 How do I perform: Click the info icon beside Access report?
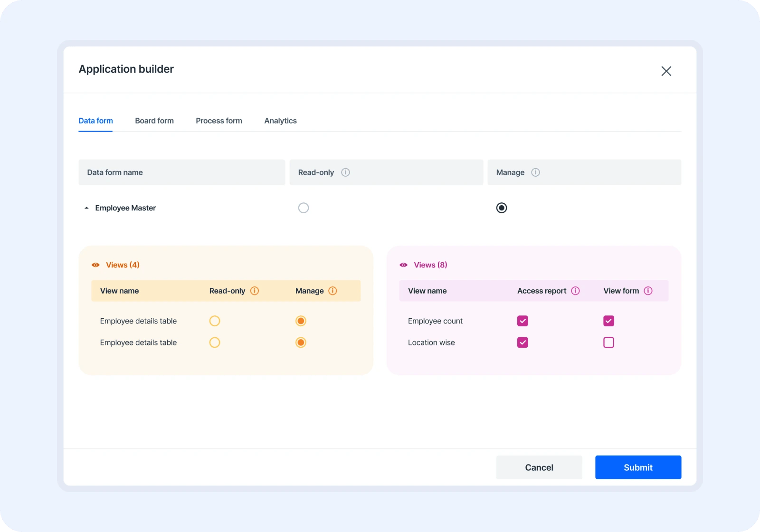[575, 291]
